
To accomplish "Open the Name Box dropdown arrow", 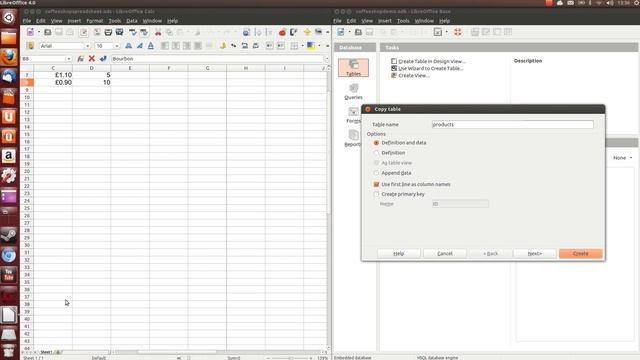I will (x=69, y=59).
